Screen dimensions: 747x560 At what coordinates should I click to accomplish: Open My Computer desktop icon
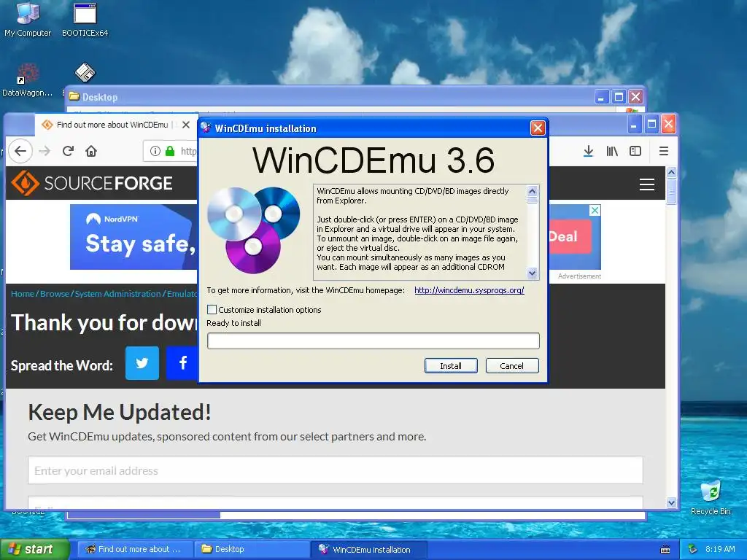(x=28, y=20)
